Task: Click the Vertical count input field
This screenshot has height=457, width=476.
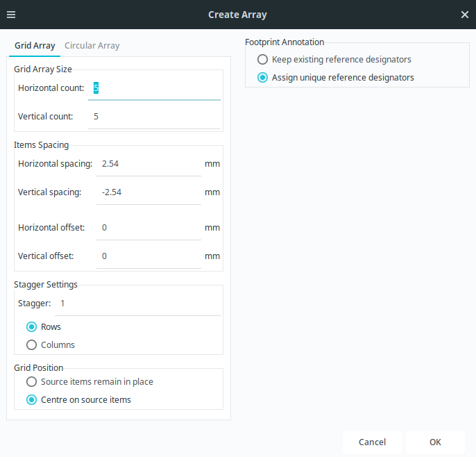Action: pyautogui.click(x=154, y=117)
